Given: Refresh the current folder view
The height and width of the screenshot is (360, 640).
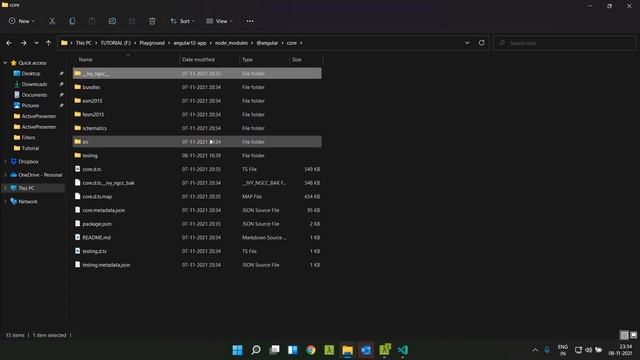Looking at the screenshot, I should pos(482,43).
